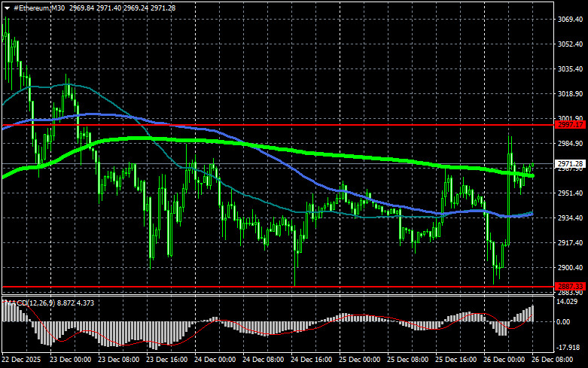
Task: Click the 23 Dec 16:00 time label
Action: click(x=167, y=360)
